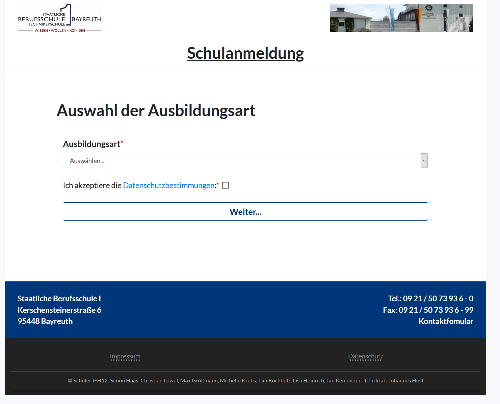Click '95448 Bayreuth' footer text
The width and height of the screenshot is (500, 404).
pyautogui.click(x=45, y=321)
